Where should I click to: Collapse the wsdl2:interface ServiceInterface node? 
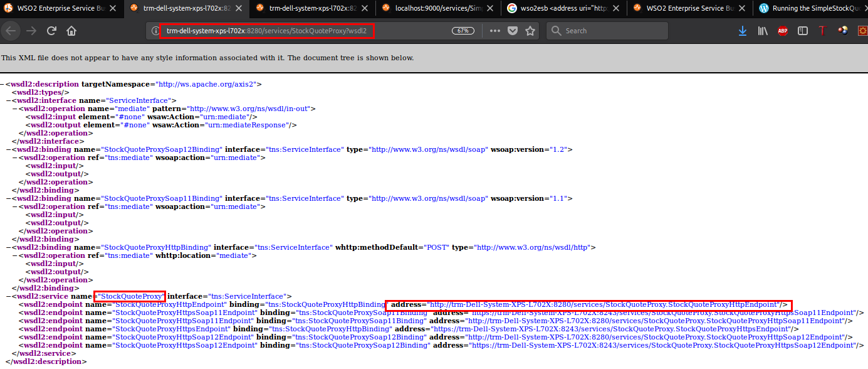coord(9,100)
